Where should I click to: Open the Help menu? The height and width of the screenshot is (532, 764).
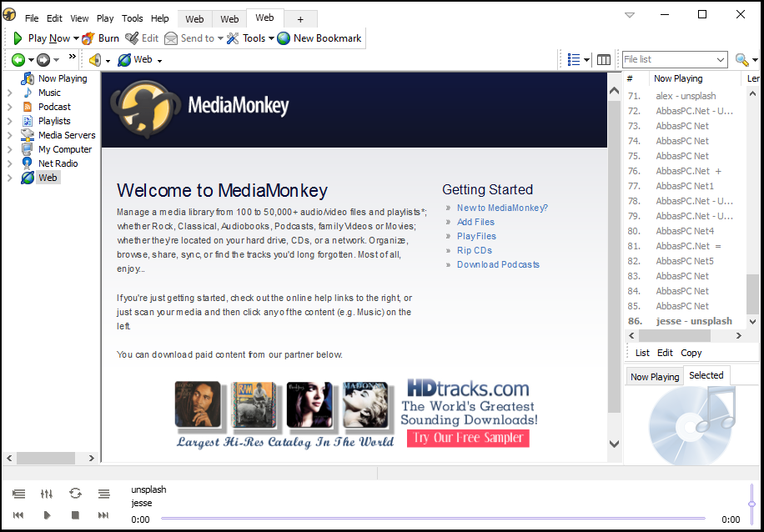coord(160,18)
